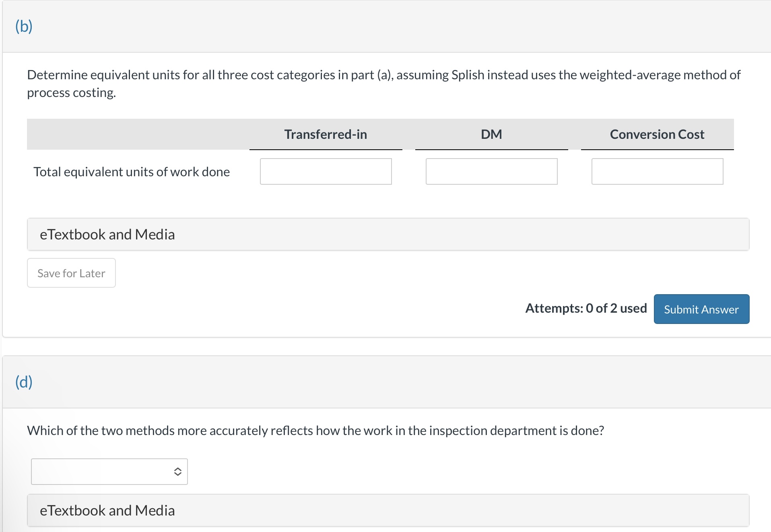Focus the Transferred-in equivalent units field
This screenshot has height=532, width=771.
(326, 171)
